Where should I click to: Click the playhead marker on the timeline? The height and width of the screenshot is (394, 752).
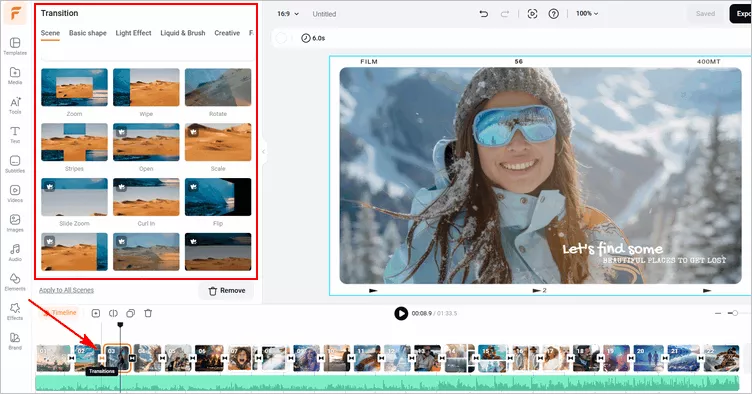click(120, 325)
